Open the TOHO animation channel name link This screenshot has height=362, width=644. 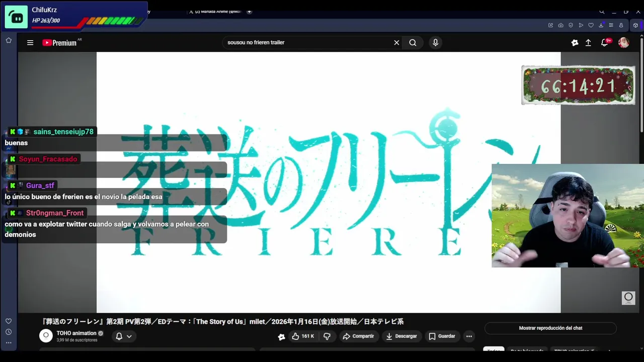[76, 333]
